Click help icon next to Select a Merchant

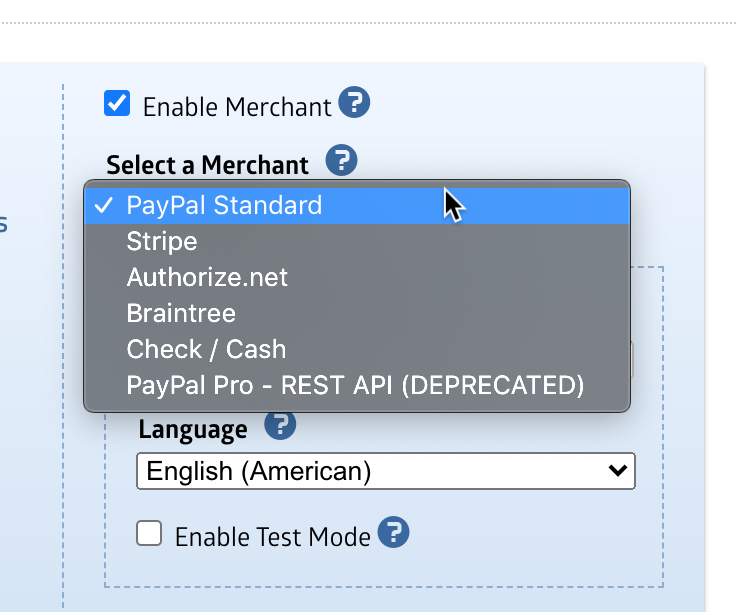[342, 160]
